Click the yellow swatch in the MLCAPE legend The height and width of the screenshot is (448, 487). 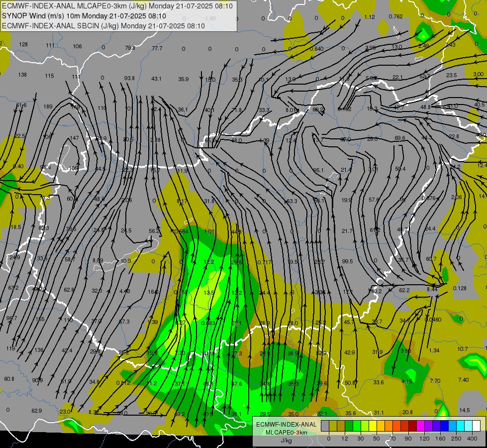[373, 426]
